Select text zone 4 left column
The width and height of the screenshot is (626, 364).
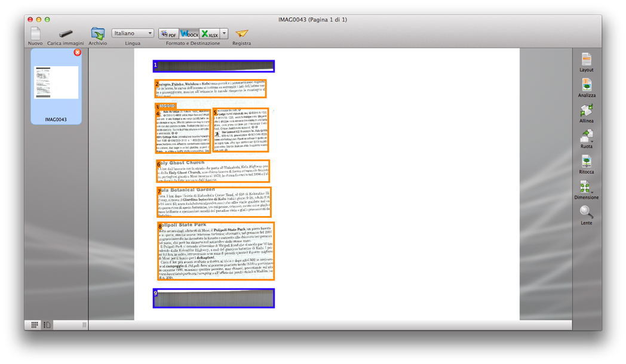[183, 131]
